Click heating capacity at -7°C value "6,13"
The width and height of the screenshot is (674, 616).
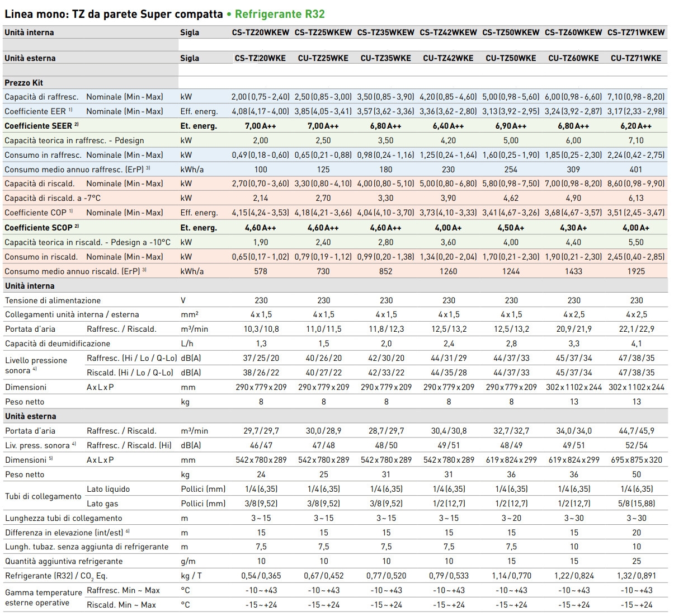click(x=637, y=198)
